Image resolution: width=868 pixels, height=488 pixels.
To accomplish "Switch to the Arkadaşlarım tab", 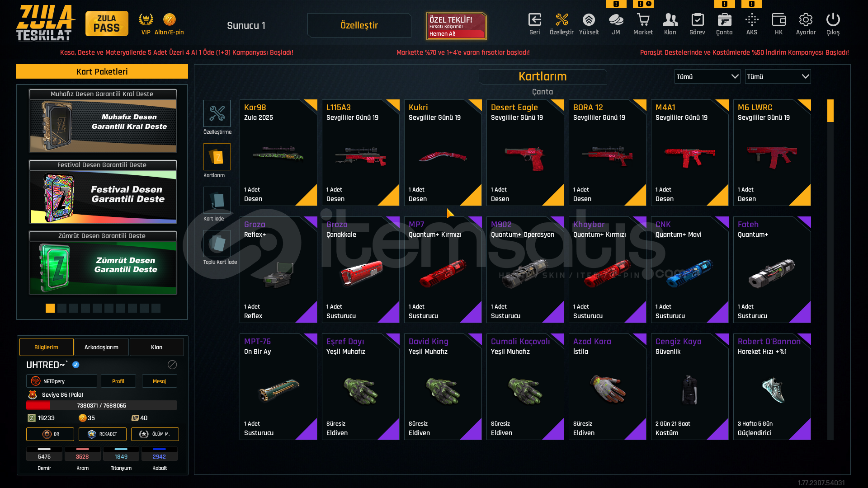I will (101, 347).
